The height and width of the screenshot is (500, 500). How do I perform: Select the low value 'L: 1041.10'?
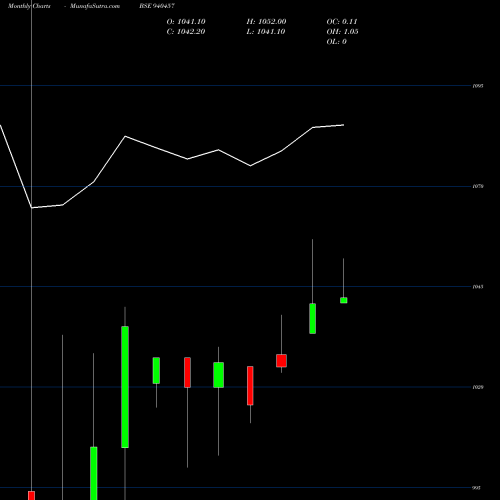tap(266, 32)
